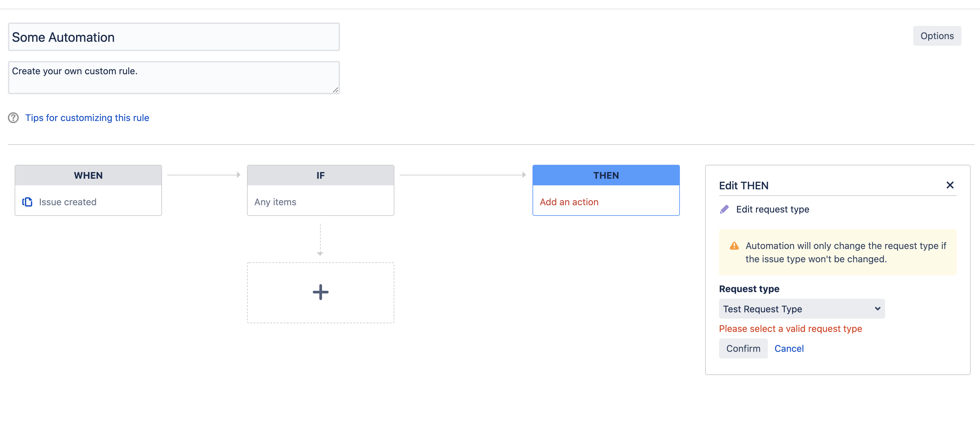Click the Issue created trigger icon
This screenshot has width=980, height=437.
tap(28, 202)
